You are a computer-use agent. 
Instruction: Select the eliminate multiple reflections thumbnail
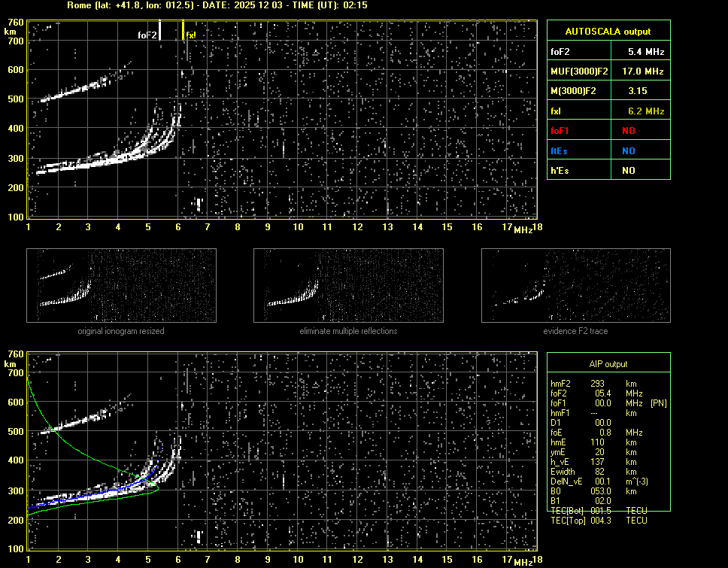(x=348, y=285)
